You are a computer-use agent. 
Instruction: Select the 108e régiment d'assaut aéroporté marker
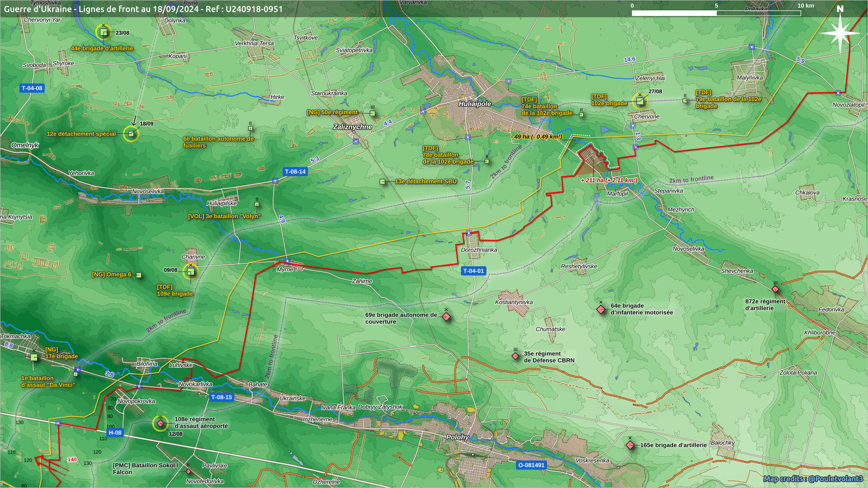point(160,423)
